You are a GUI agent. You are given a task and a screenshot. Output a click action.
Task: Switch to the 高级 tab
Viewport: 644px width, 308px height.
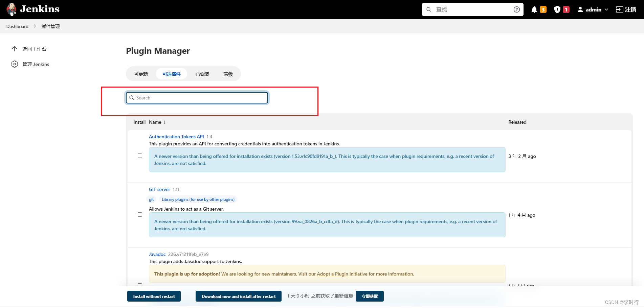pyautogui.click(x=228, y=74)
